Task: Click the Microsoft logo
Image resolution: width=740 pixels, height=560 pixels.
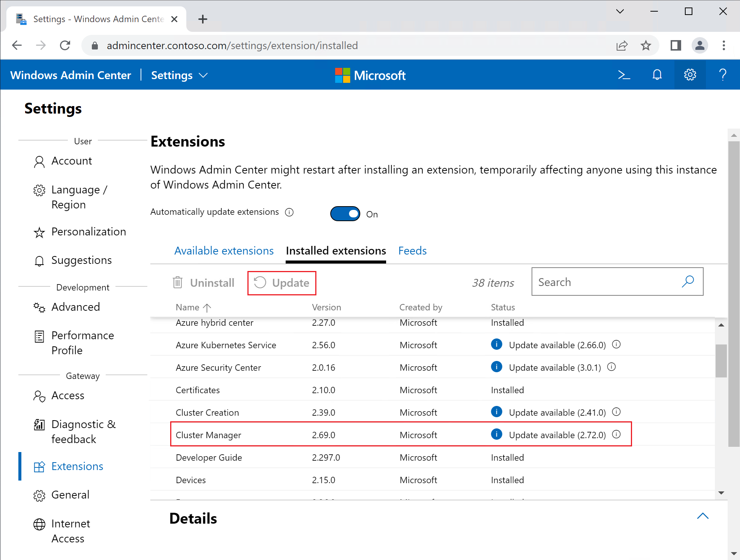Action: (x=370, y=75)
